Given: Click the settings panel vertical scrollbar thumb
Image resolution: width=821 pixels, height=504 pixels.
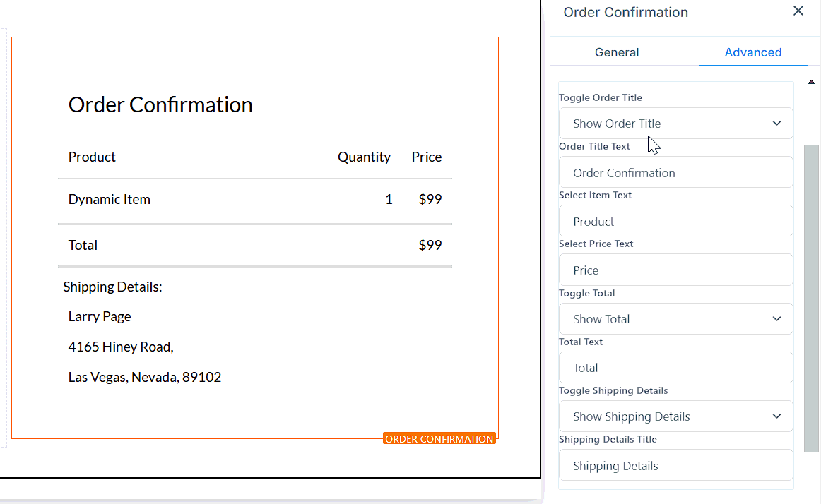Looking at the screenshot, I should (x=811, y=296).
